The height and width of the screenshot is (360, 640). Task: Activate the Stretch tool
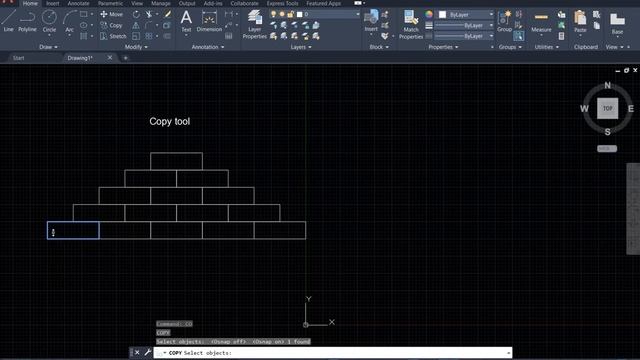[x=113, y=36]
